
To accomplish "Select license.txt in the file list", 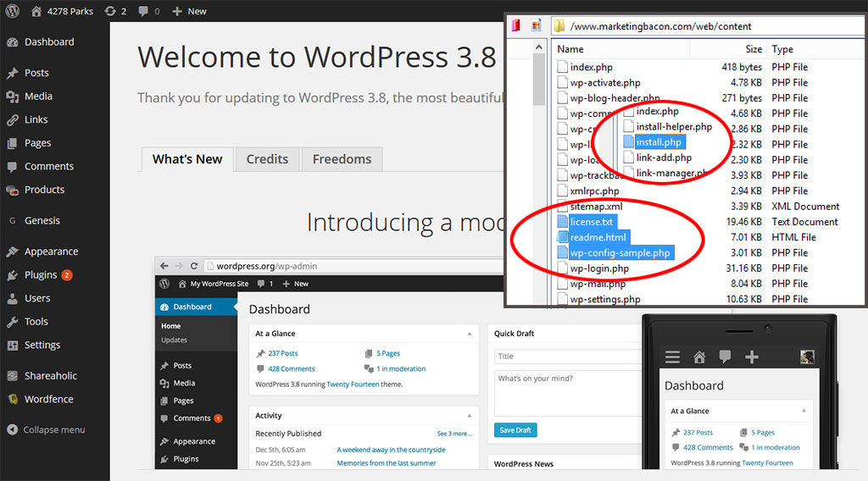I will [591, 222].
